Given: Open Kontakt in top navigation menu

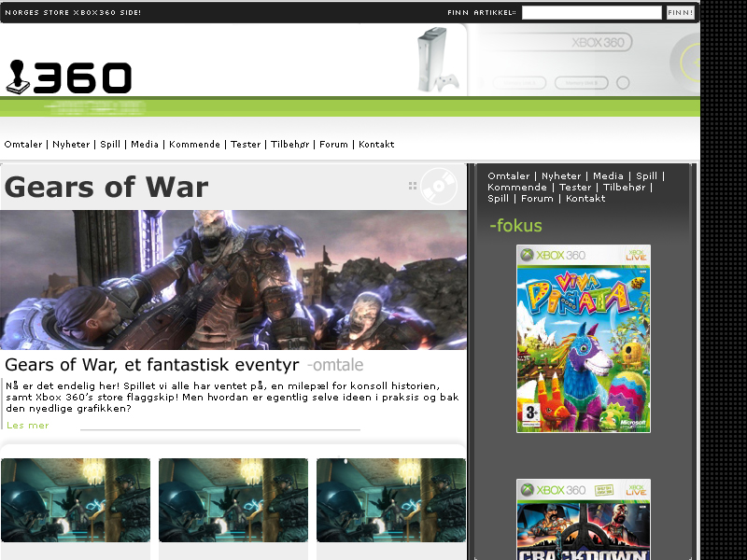Looking at the screenshot, I should (376, 145).
